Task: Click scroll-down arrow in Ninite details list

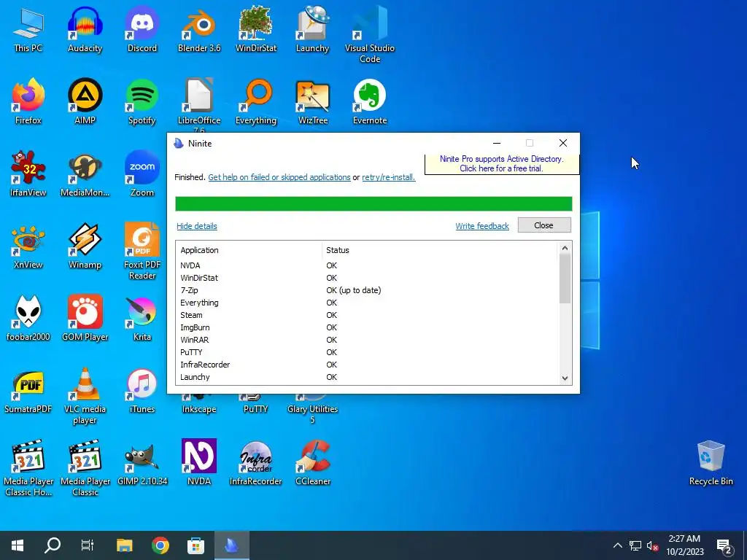Action: click(565, 378)
